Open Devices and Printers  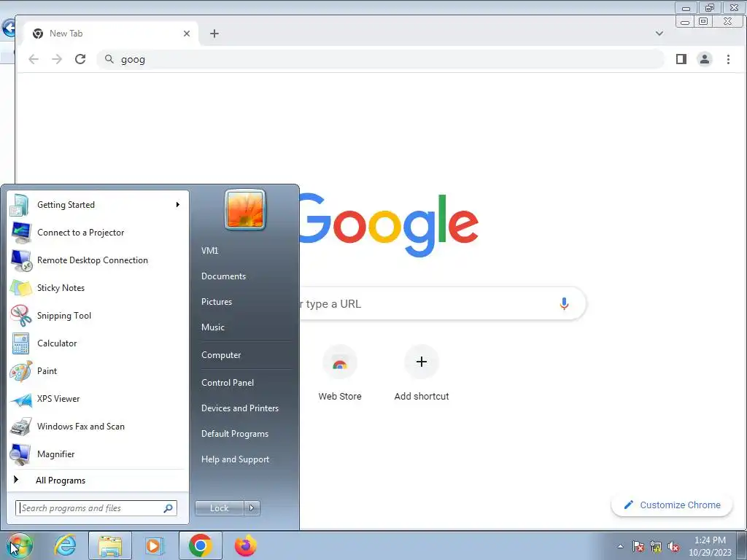pyautogui.click(x=240, y=408)
